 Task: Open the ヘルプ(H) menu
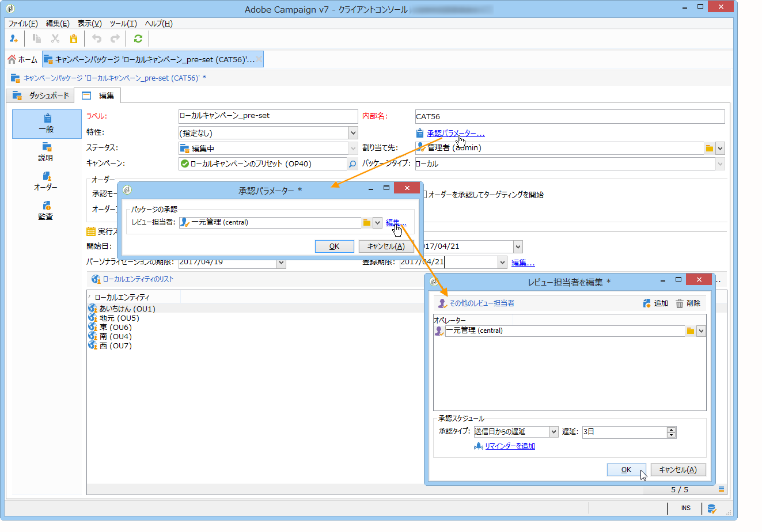click(158, 24)
